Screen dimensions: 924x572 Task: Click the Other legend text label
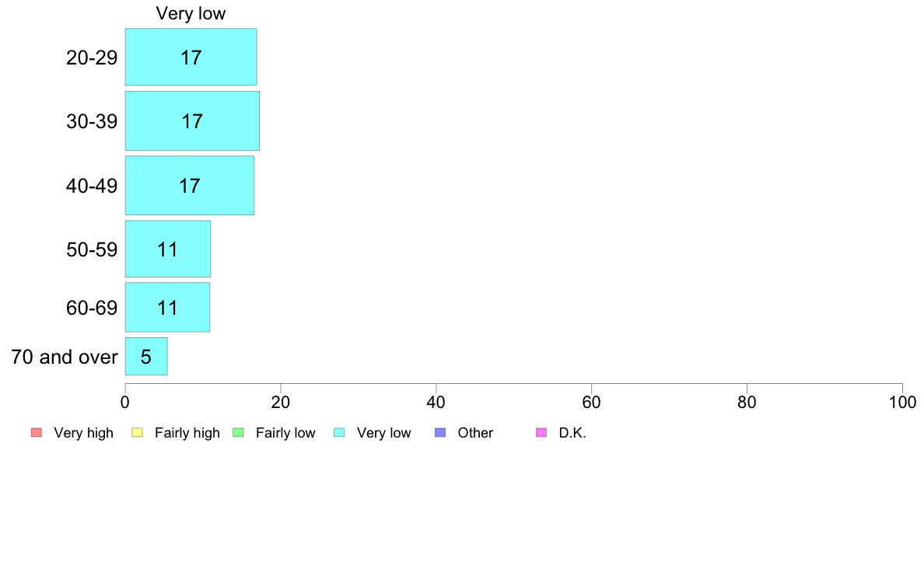(475, 433)
